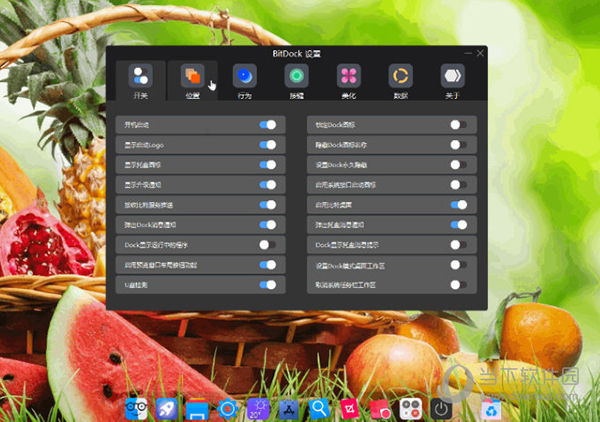
Task: Minimize the BitDock settings window
Action: [468, 54]
